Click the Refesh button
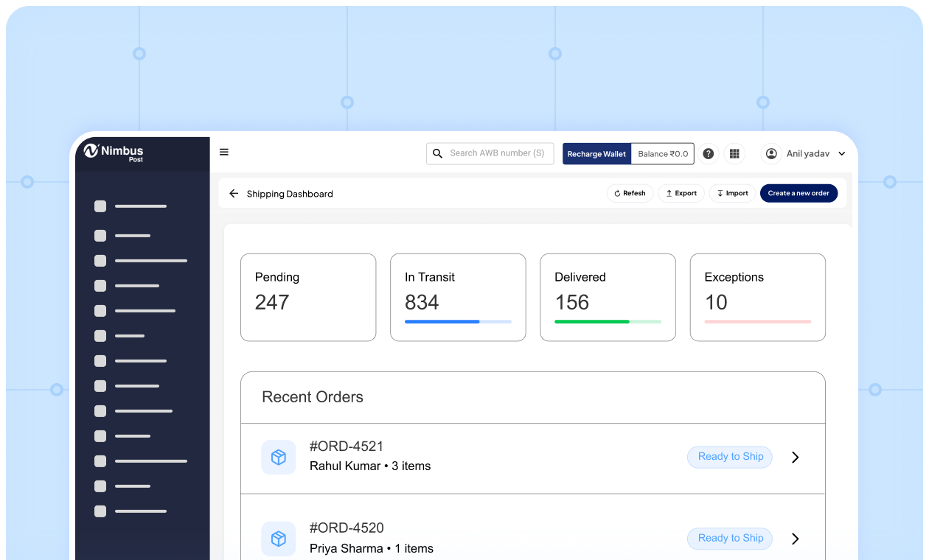The height and width of the screenshot is (560, 929). tap(630, 193)
